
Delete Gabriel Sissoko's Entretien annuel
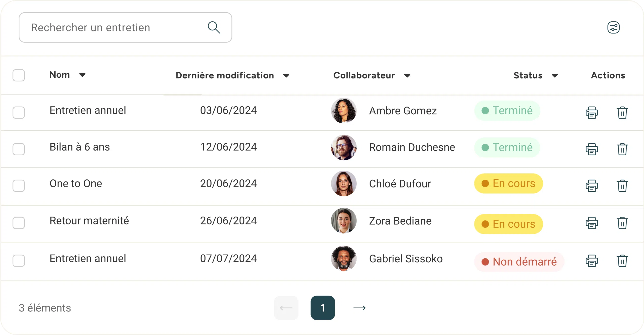(623, 261)
